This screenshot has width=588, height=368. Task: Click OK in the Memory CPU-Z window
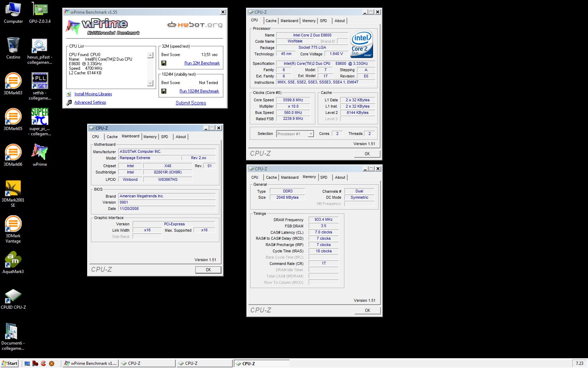367,311
